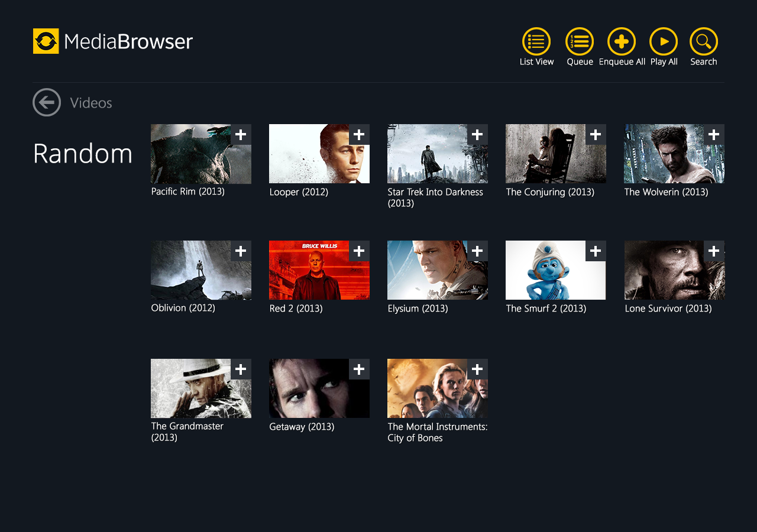Click 'The Grandmaster (2013)' title text
The image size is (757, 532).
click(187, 432)
